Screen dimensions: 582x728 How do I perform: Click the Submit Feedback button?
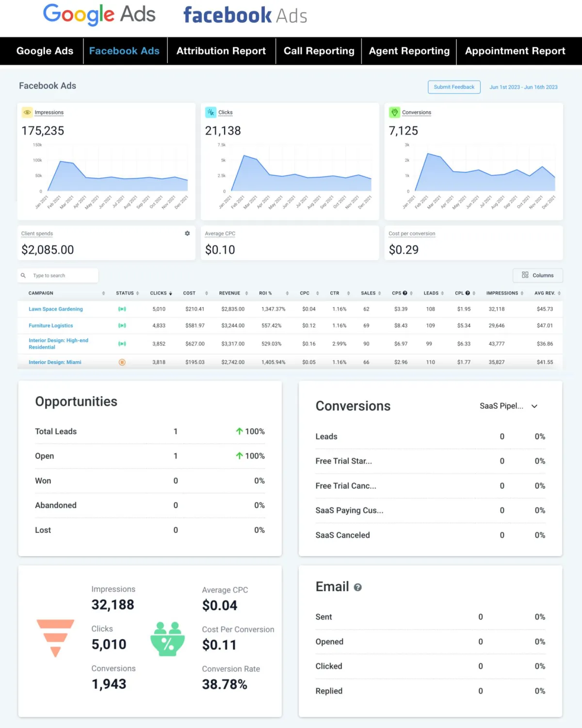(x=454, y=87)
